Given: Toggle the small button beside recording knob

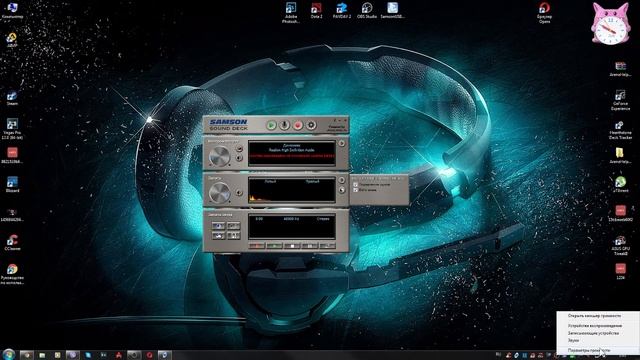Looking at the screenshot, I should [240, 193].
